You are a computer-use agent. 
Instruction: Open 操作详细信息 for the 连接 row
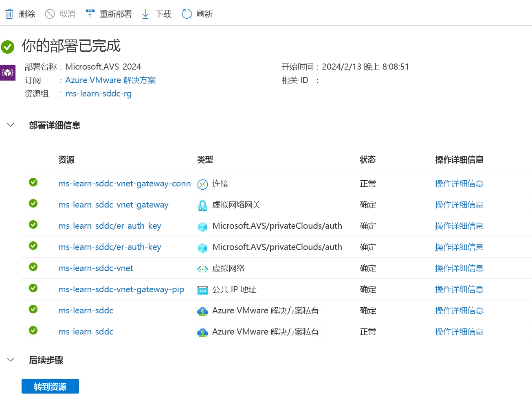click(x=459, y=184)
